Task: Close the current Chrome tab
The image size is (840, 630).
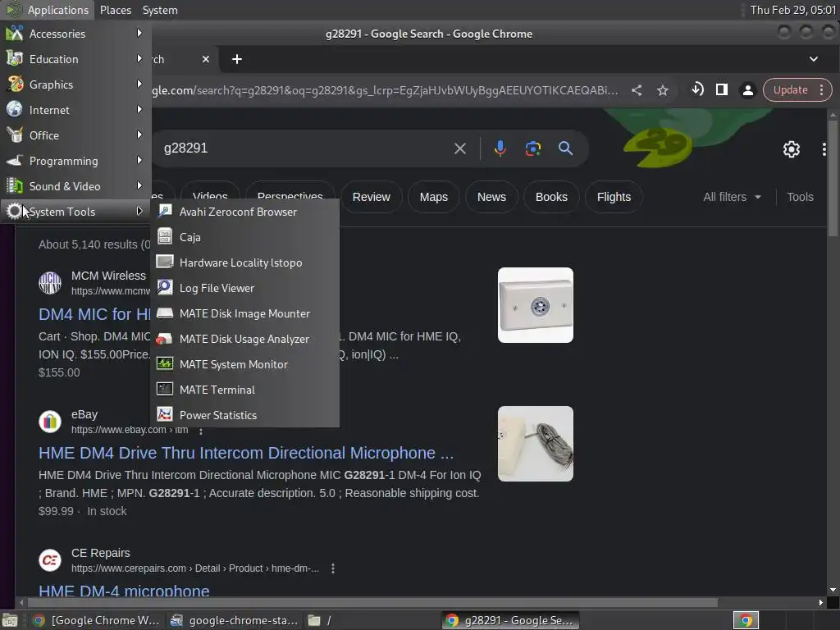Action: [x=206, y=59]
